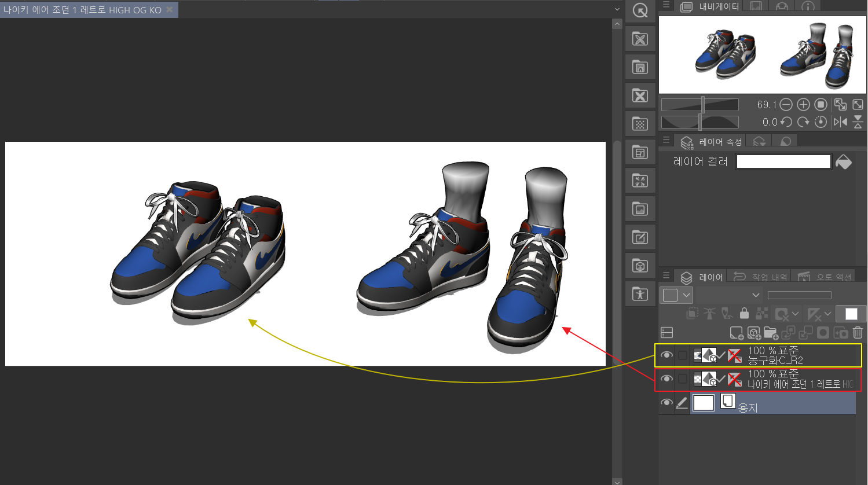The width and height of the screenshot is (868, 485).
Task: Open Layer Property panel hamburger menu
Action: [x=666, y=140]
